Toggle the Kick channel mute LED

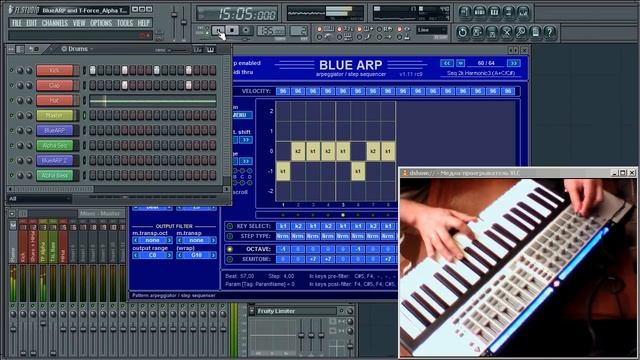tap(11, 70)
